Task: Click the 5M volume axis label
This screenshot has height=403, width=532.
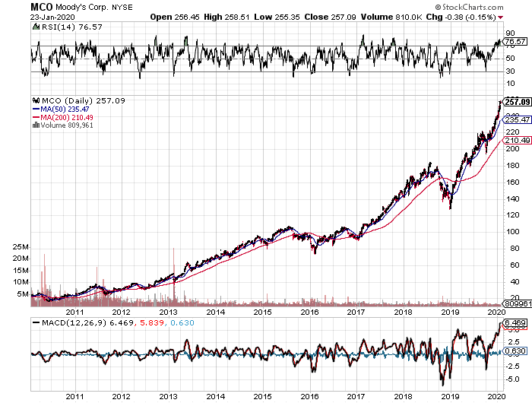Action: tap(23, 294)
